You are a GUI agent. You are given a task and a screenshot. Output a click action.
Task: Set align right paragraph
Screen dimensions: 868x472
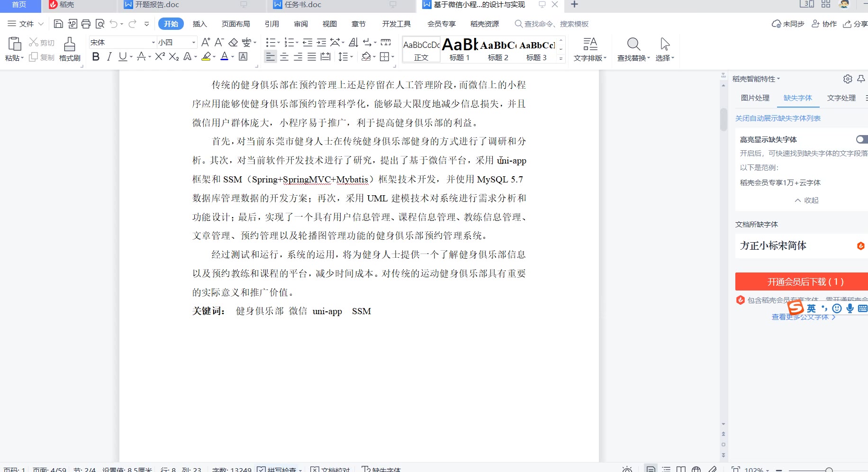pyautogui.click(x=298, y=57)
